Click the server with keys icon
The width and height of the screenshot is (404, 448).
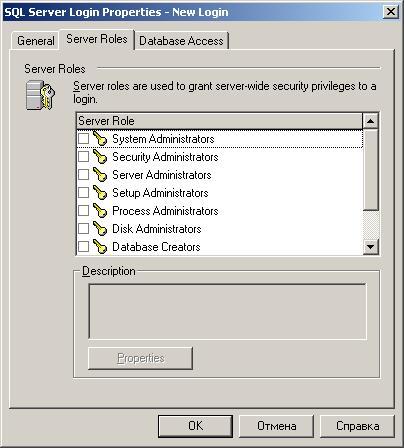tap(40, 95)
